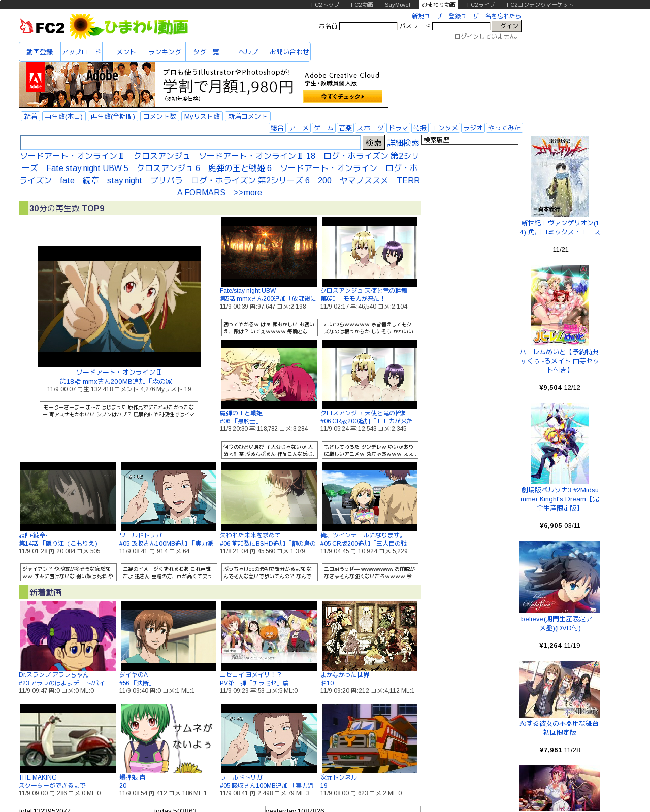Select the ひまわり動画 top bar tab
The width and height of the screenshot is (650, 812).
[439, 5]
